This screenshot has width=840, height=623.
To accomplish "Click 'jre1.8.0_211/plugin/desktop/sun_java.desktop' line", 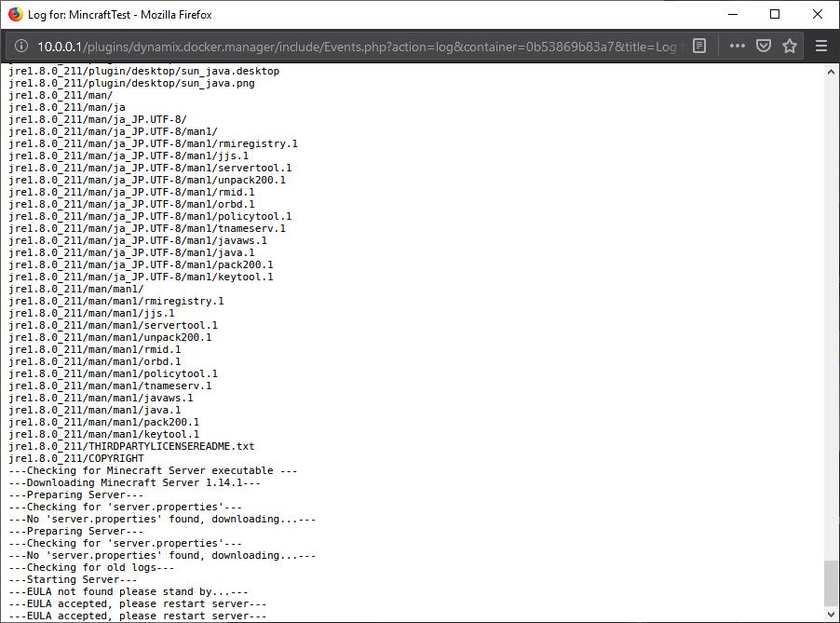I will tap(144, 71).
